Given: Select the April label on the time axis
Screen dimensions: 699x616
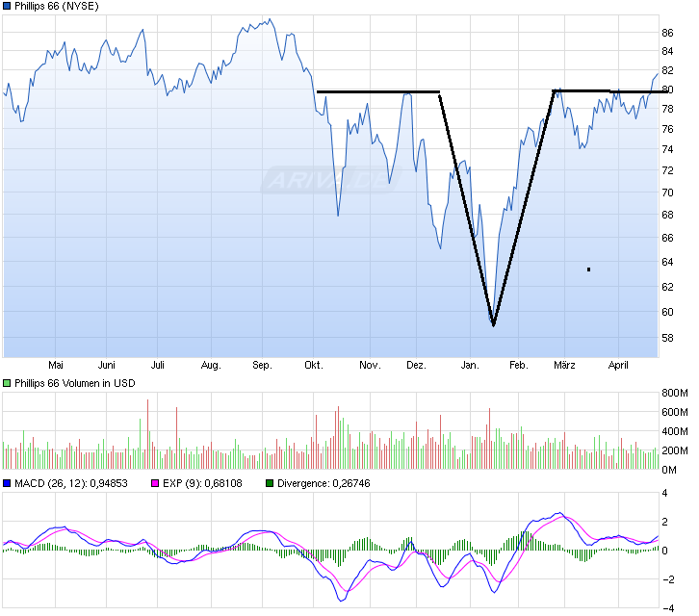Looking at the screenshot, I should 618,366.
